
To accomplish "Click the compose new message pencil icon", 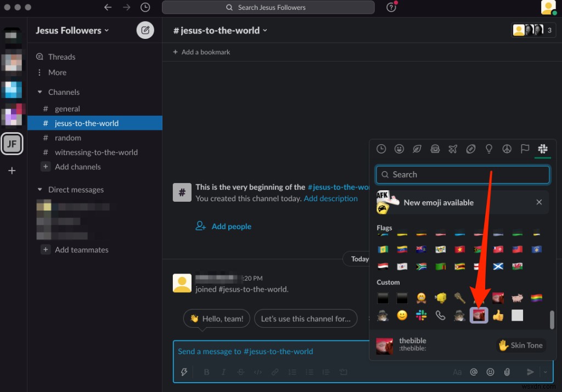I will [x=145, y=30].
